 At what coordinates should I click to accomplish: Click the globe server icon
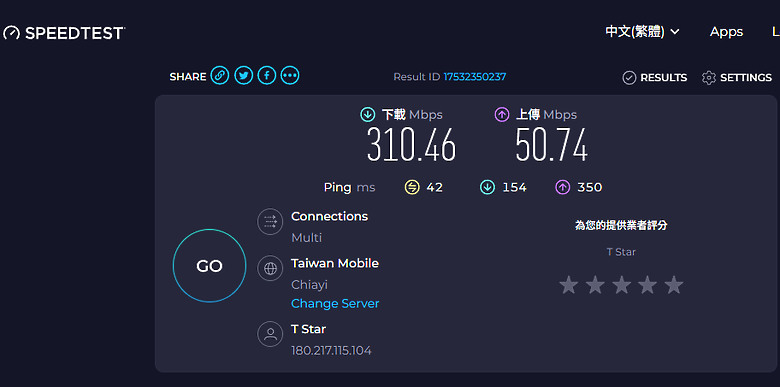pyautogui.click(x=270, y=269)
